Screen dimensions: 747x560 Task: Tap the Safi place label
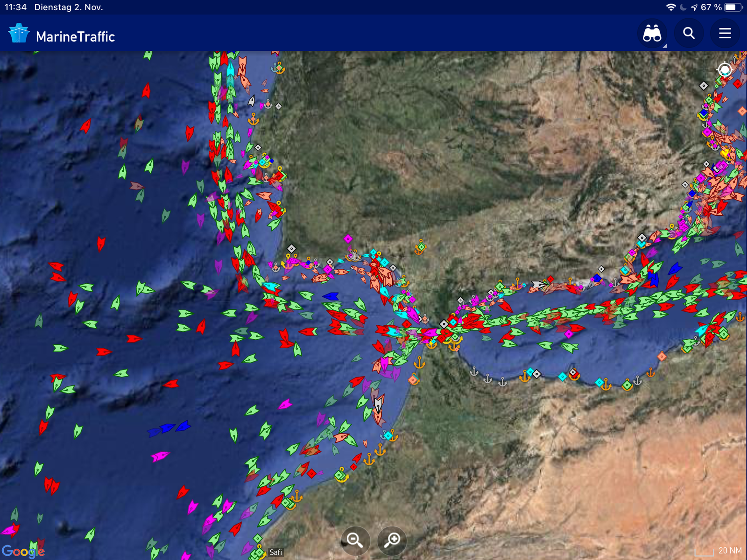[x=275, y=552]
